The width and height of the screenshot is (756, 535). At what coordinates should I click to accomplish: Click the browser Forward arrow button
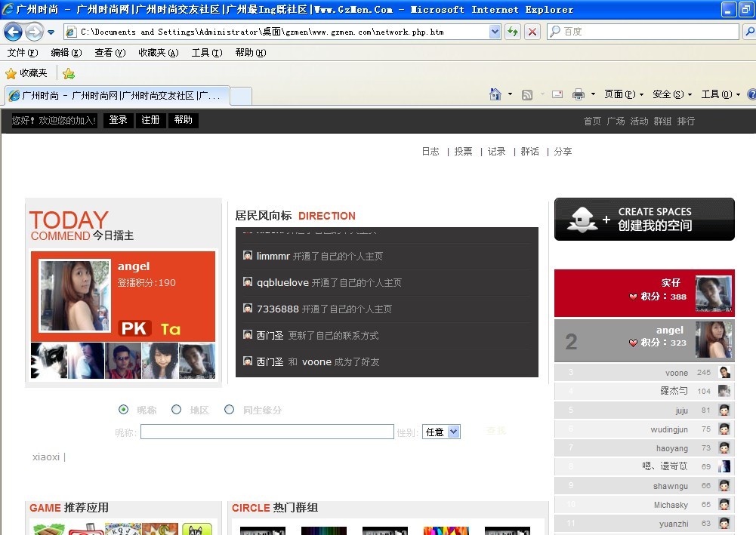(34, 32)
